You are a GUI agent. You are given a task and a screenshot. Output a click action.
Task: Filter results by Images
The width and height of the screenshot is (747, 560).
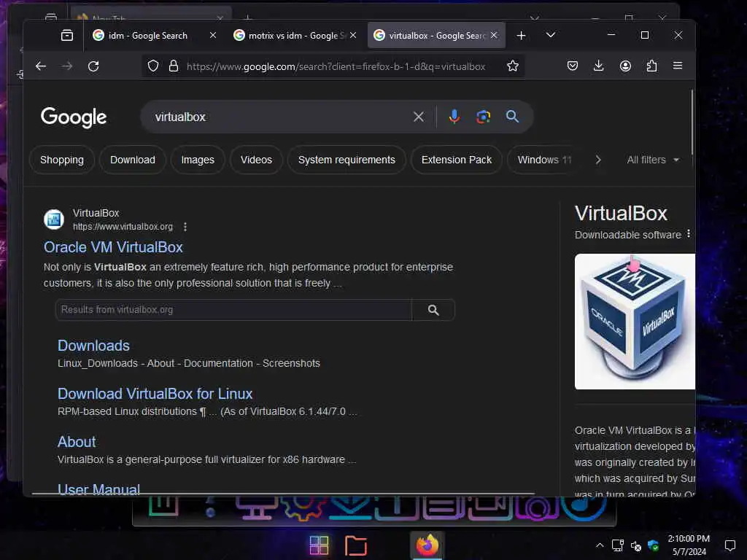[x=198, y=160]
